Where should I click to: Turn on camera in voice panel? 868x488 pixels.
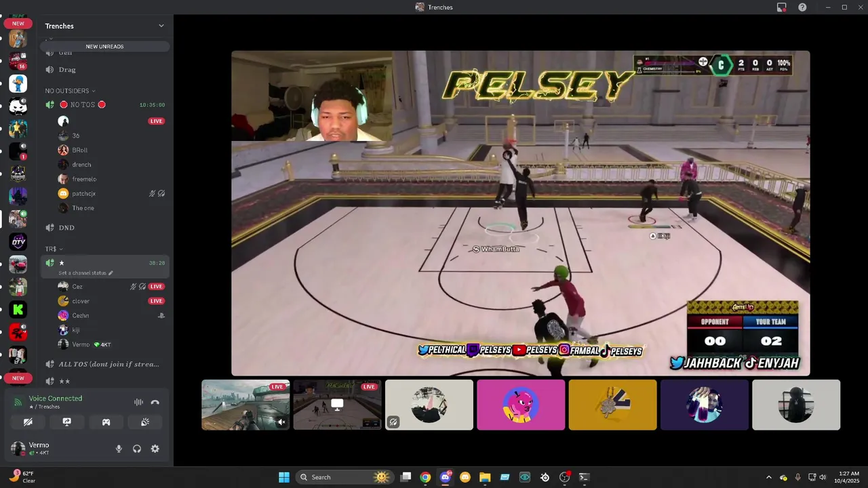[28, 422]
